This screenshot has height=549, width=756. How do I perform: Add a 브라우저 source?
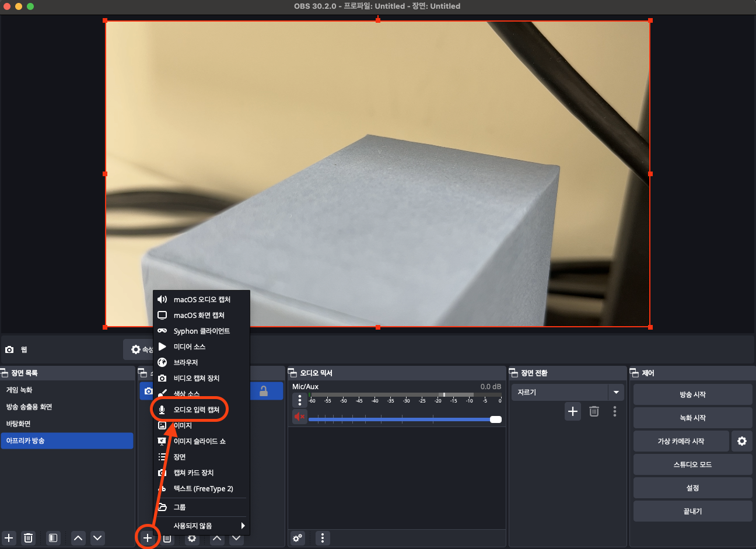[x=201, y=362]
